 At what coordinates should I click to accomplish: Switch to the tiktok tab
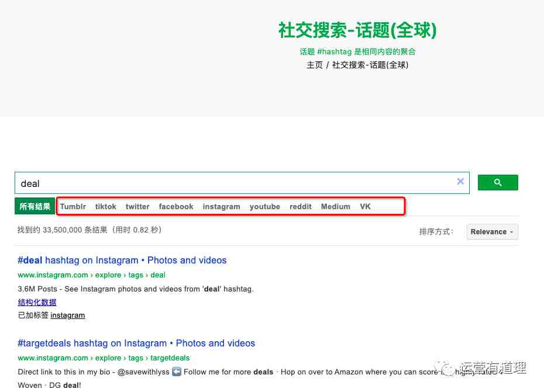[105, 207]
